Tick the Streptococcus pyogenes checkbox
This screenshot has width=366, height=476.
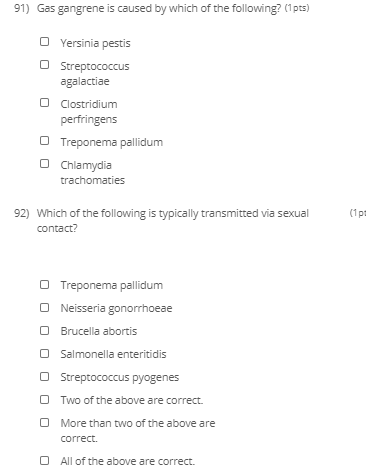pyautogui.click(x=44, y=377)
